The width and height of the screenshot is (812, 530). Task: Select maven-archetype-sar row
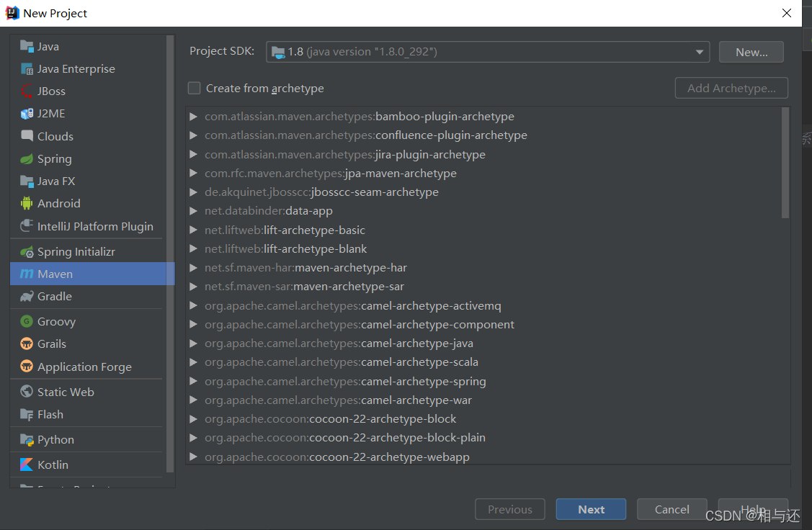[x=484, y=286]
